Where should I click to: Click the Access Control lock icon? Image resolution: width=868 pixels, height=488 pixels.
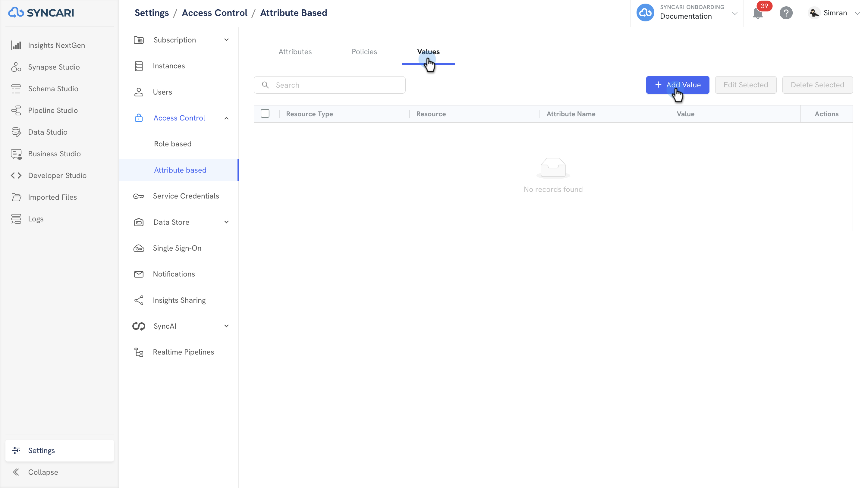[x=139, y=118]
